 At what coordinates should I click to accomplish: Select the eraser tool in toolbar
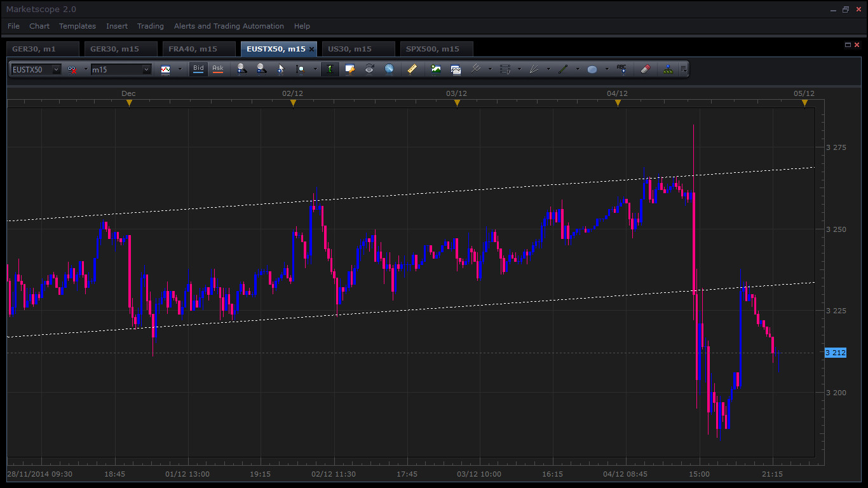click(646, 69)
